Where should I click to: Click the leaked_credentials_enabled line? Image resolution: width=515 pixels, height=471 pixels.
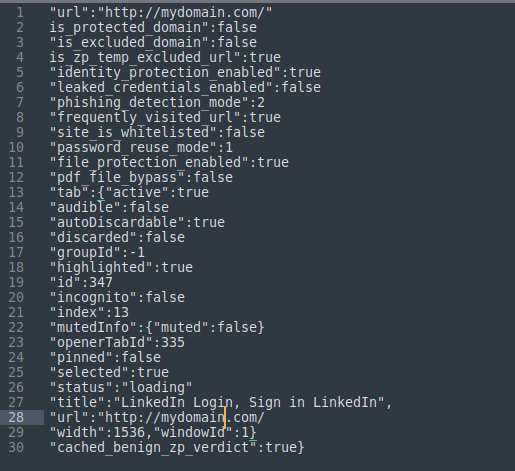pyautogui.click(x=185, y=87)
